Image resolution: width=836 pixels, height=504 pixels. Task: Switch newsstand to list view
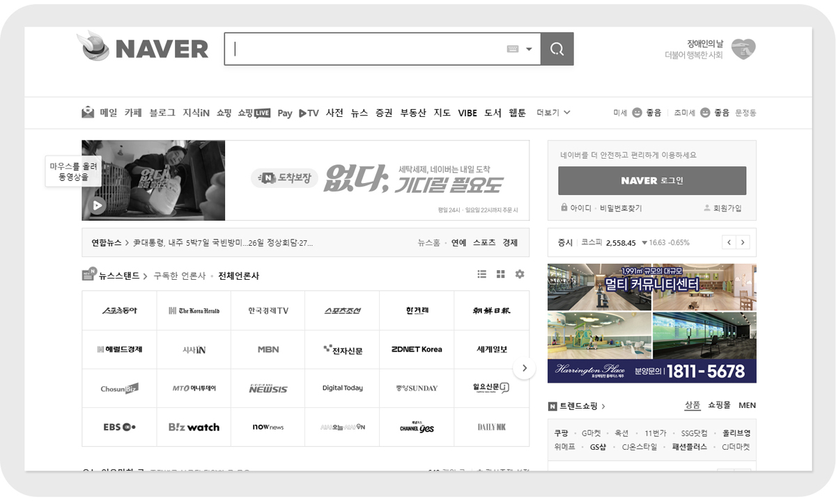pos(481,274)
